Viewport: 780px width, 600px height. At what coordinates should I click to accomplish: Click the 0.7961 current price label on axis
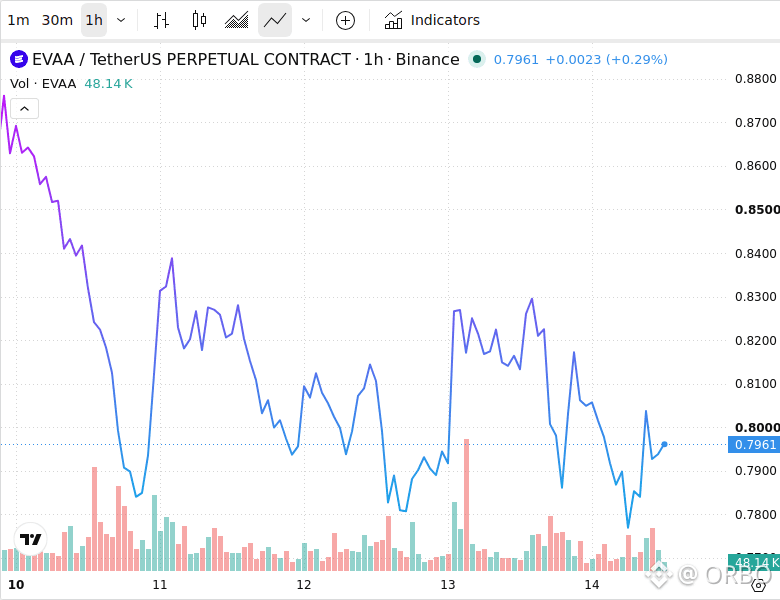754,444
